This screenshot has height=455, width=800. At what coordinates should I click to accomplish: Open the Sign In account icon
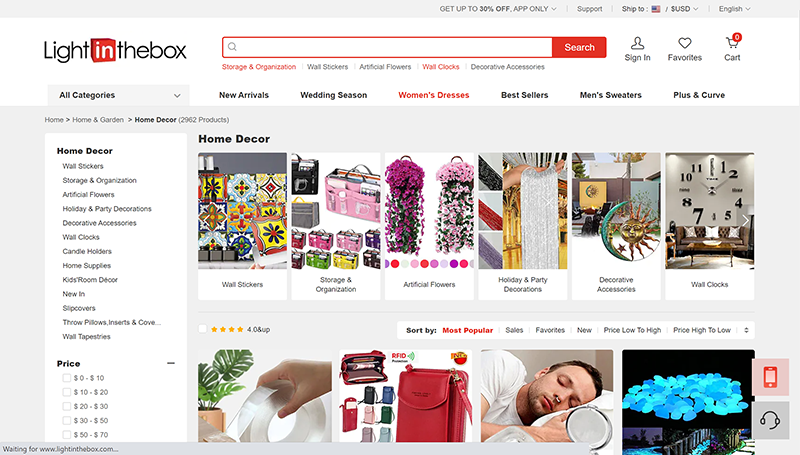click(x=637, y=43)
